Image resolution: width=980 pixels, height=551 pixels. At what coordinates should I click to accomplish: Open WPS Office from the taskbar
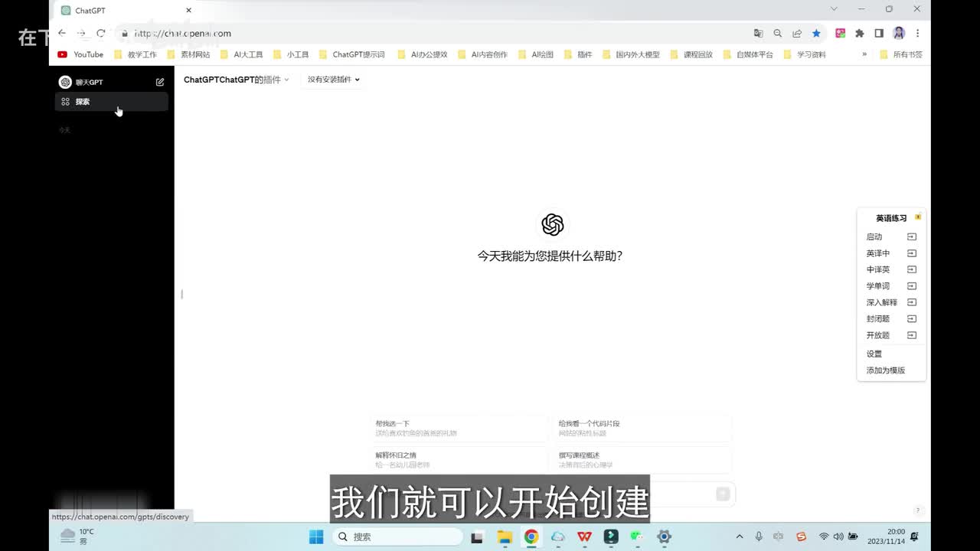click(x=584, y=536)
